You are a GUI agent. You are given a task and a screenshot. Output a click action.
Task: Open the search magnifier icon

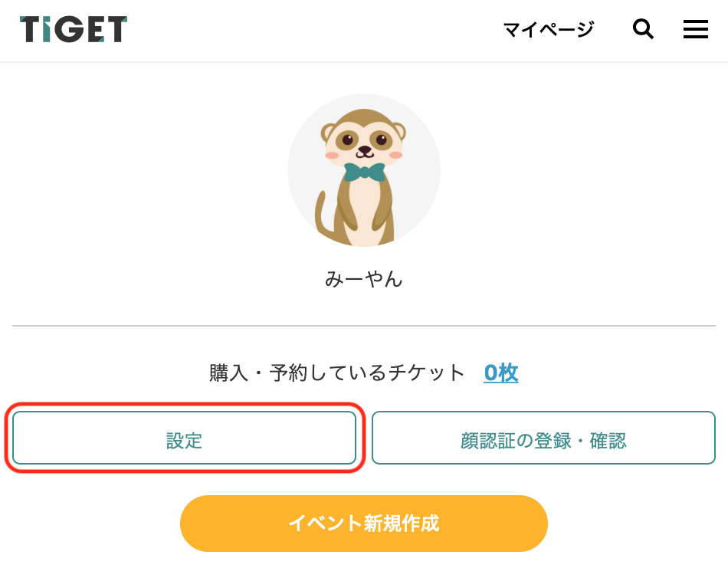pos(643,29)
